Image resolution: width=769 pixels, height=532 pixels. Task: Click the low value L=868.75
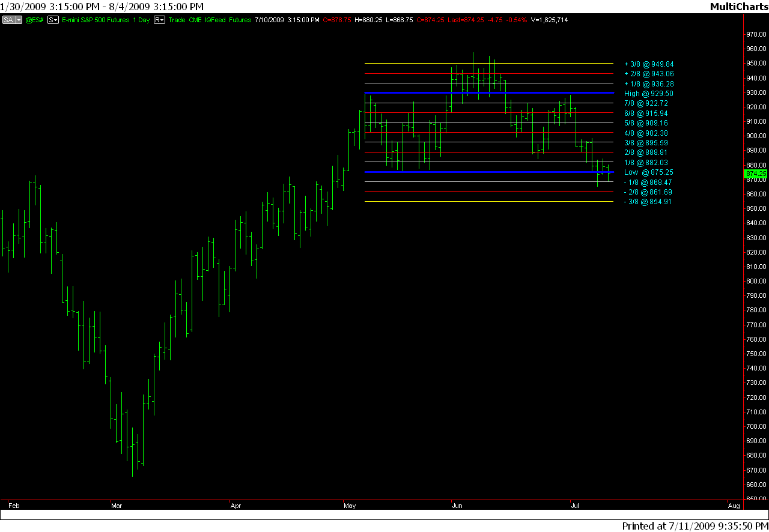[x=400, y=20]
